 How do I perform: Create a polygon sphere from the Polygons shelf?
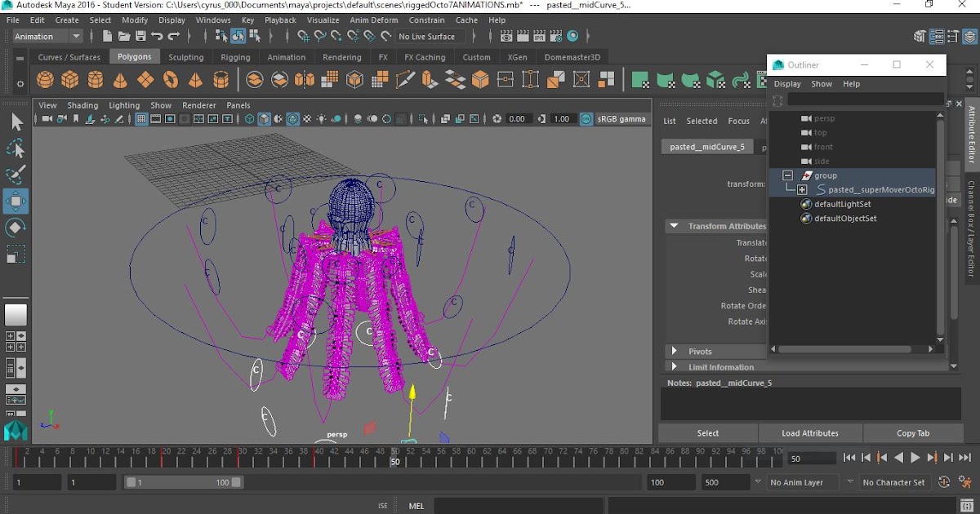(43, 79)
